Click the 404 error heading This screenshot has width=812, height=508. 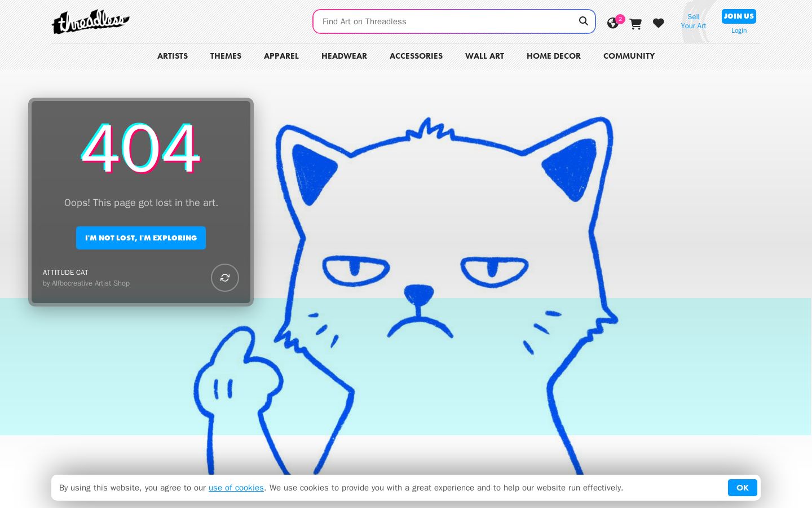(x=141, y=148)
